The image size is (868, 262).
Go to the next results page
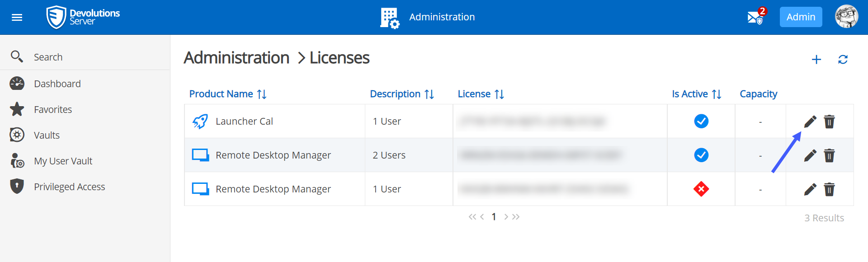(506, 217)
